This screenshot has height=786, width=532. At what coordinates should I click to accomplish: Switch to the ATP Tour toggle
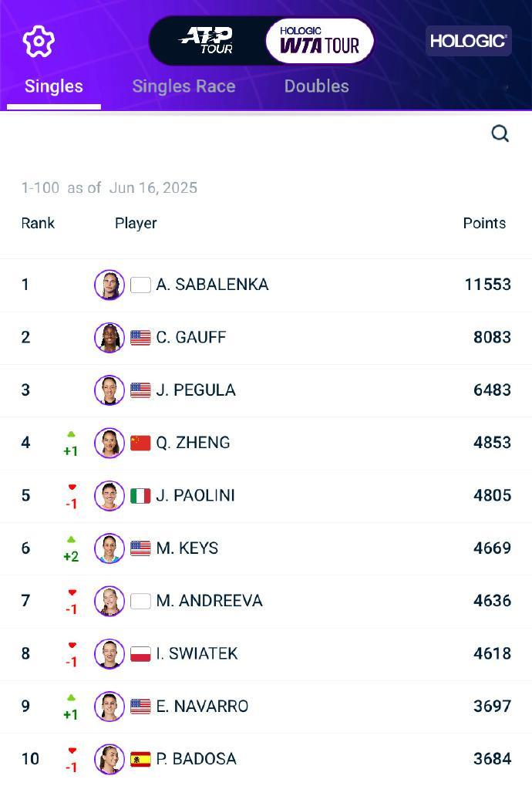pyautogui.click(x=207, y=41)
